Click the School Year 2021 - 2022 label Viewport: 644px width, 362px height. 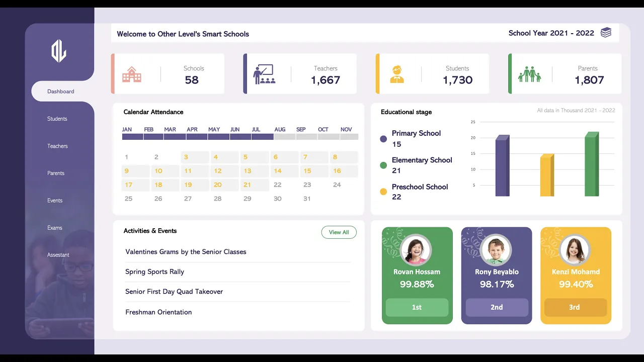click(551, 33)
